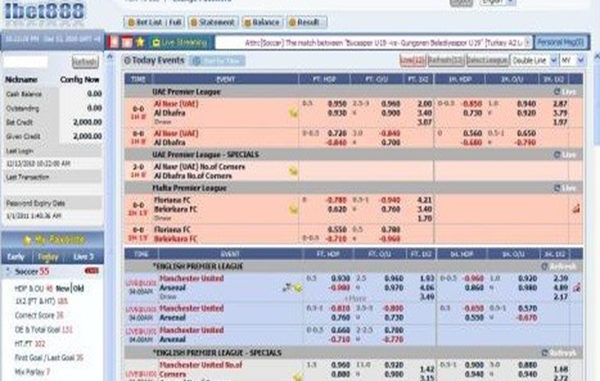Switch to the Early tab
Image resolution: width=600 pixels, height=381 pixels.
pos(16,257)
